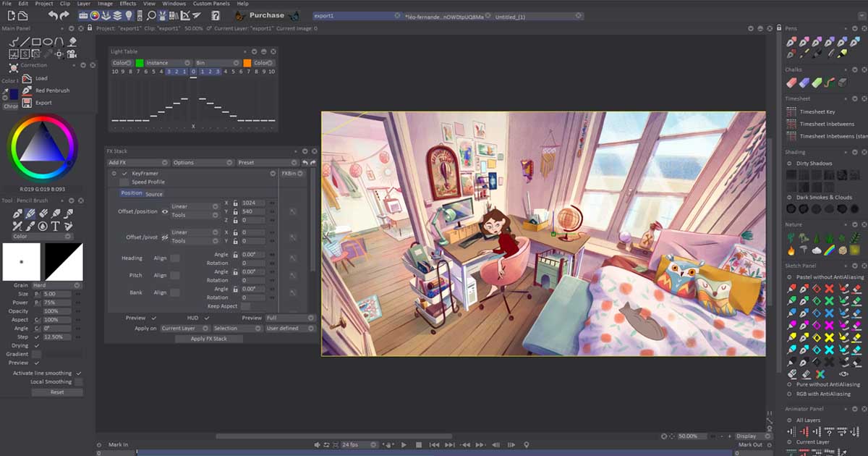Click the Apply FX Stack button
This screenshot has height=456, width=868.
click(208, 339)
